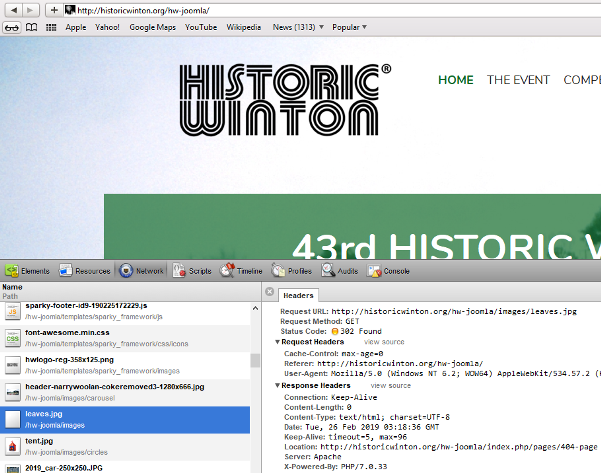Image resolution: width=601 pixels, height=473 pixels.
Task: Select font-awesome.min.css request row
Action: tap(125, 338)
